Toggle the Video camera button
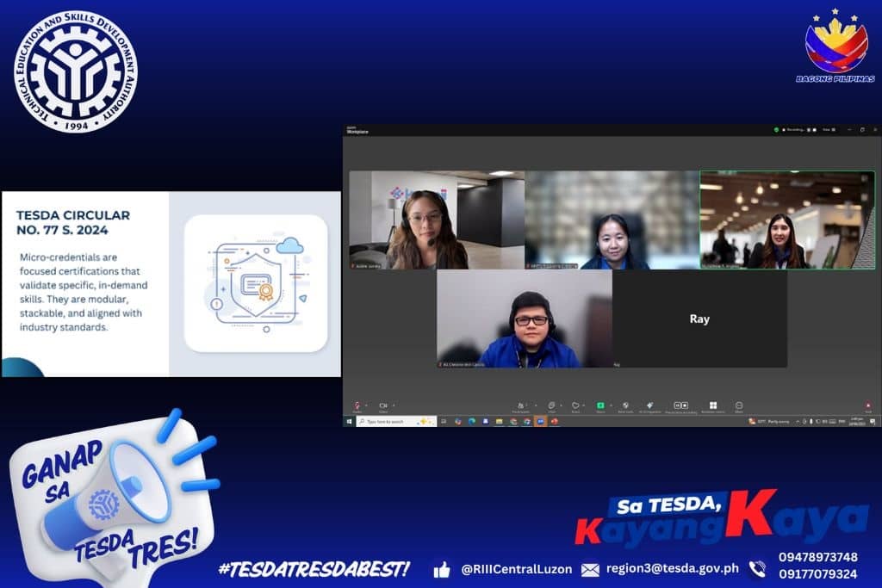This screenshot has width=882, height=588. pos(382,405)
